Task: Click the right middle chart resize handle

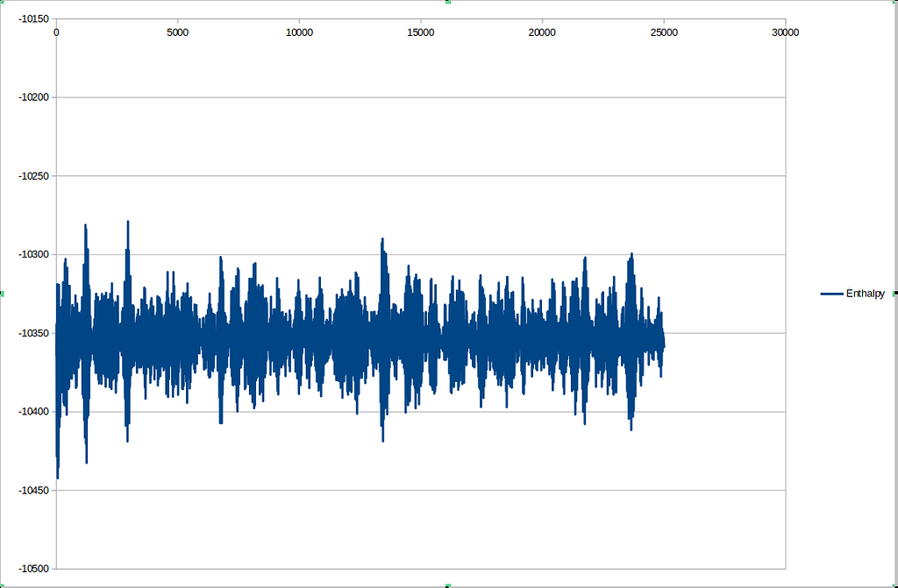Action: 894,293
